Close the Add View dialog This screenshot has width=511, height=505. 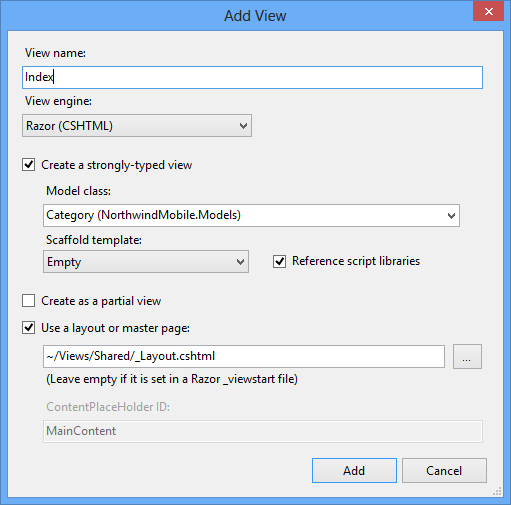[488, 11]
